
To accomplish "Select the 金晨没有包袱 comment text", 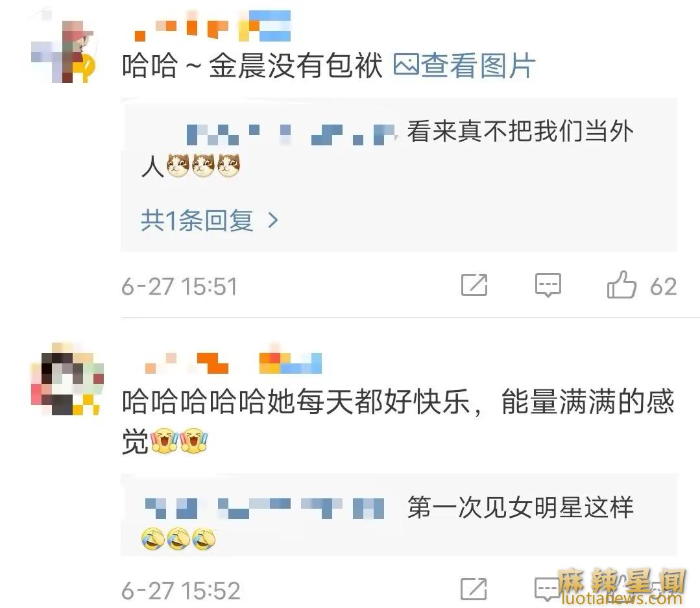I will coord(252,65).
